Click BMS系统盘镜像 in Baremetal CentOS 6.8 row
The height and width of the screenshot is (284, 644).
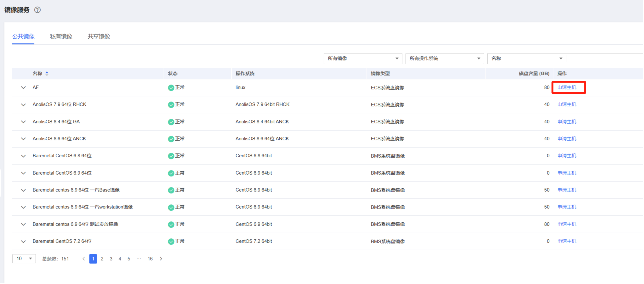[387, 156]
